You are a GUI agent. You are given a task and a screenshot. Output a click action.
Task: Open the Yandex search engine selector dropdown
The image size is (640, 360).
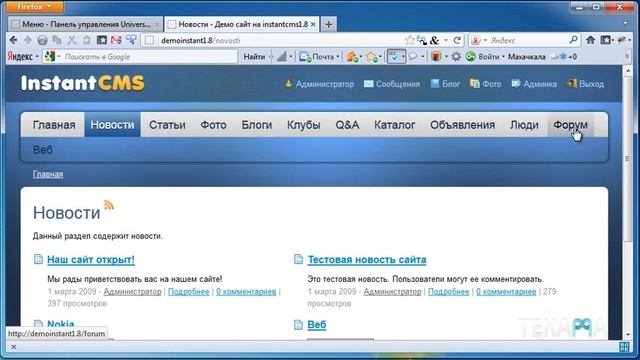click(x=485, y=40)
